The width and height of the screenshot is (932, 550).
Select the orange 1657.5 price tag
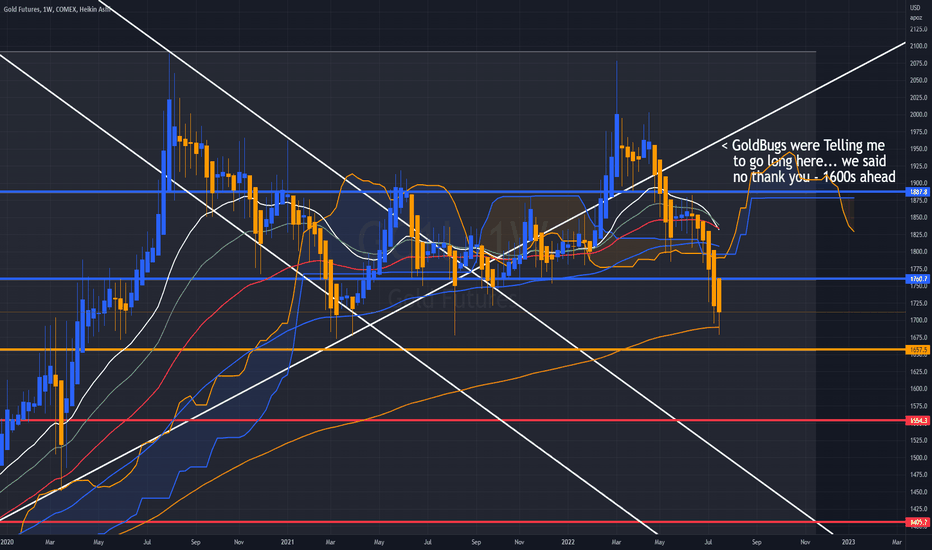[918, 350]
